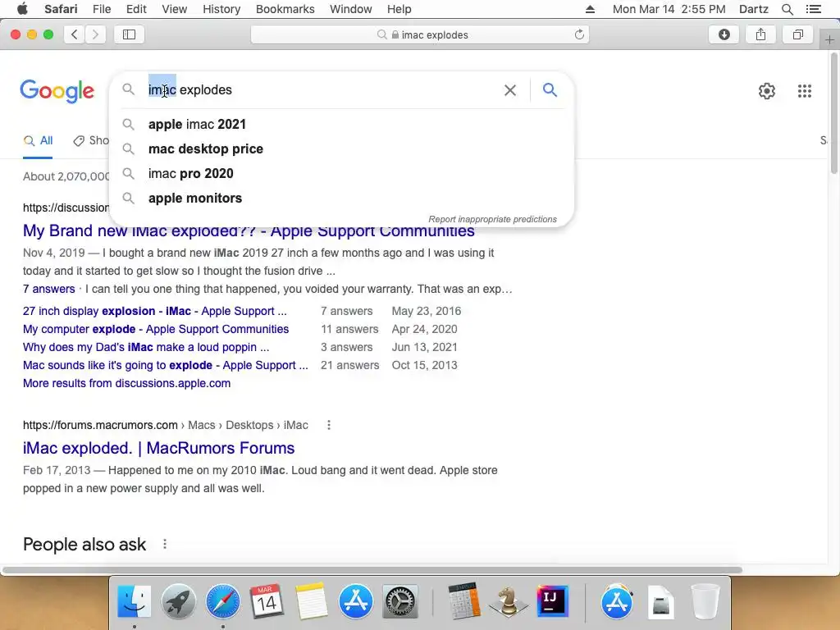Choose suggestion apple monitors
Image resolution: width=840 pixels, height=630 pixels.
pyautogui.click(x=342, y=199)
